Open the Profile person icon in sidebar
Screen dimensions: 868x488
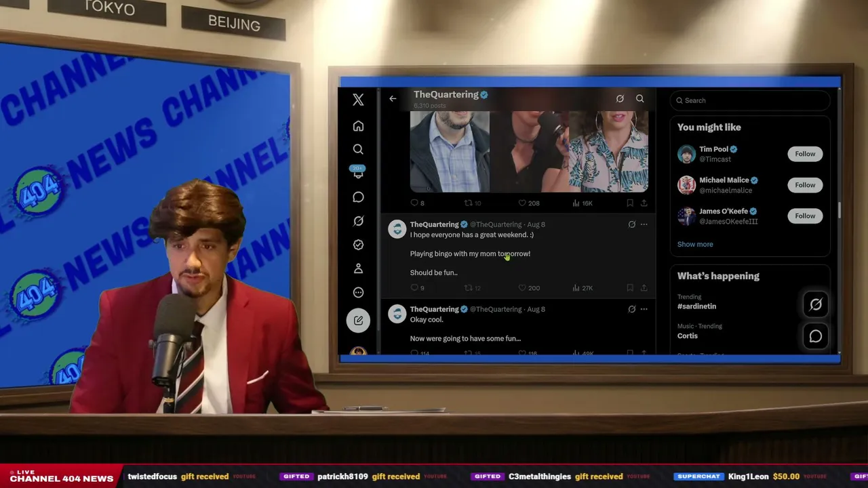pyautogui.click(x=358, y=268)
